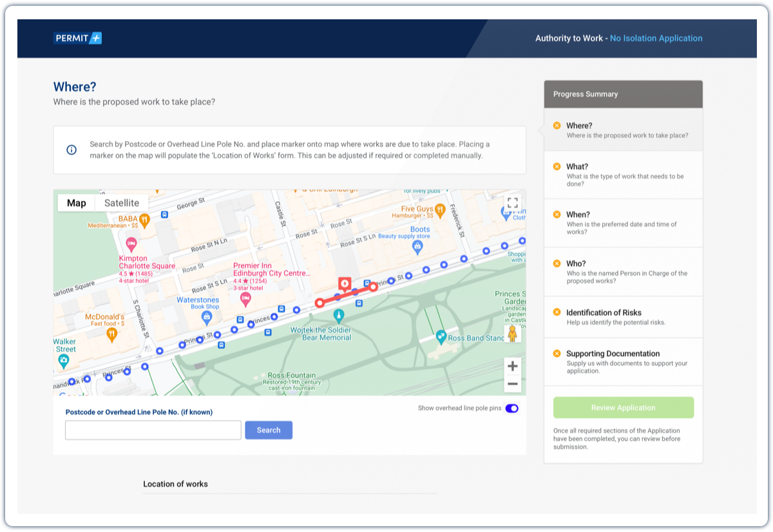The height and width of the screenshot is (532, 773).
Task: Toggle fullscreen map view
Action: pyautogui.click(x=513, y=203)
